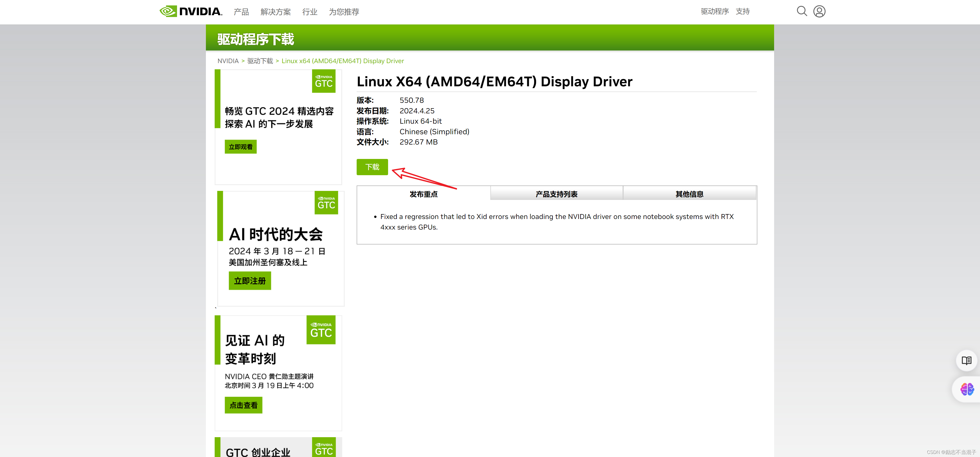The width and height of the screenshot is (980, 457).
Task: Click the floating book reader icon
Action: pyautogui.click(x=966, y=360)
